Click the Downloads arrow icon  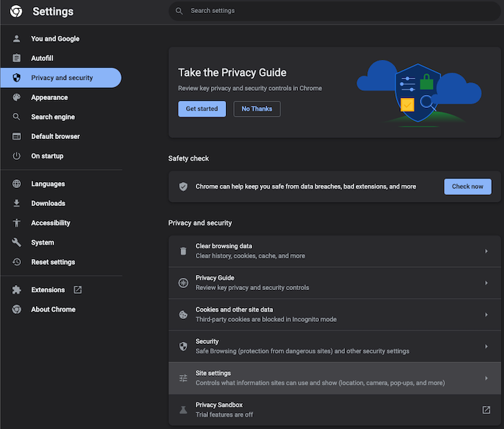[x=17, y=203]
